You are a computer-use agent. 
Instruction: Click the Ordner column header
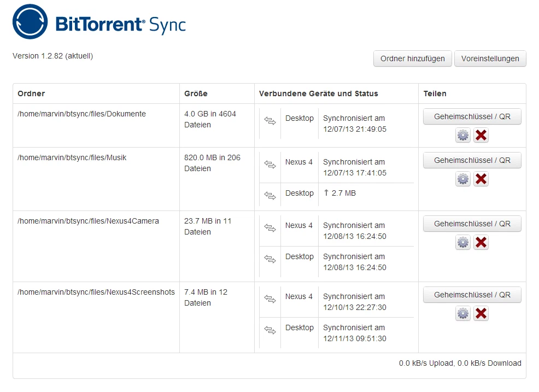click(x=31, y=93)
